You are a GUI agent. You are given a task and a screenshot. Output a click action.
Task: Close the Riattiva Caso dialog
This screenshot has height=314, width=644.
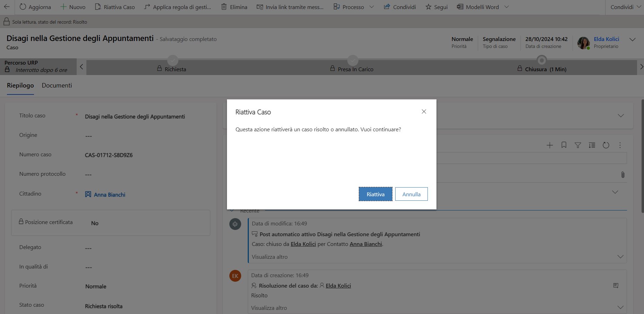click(424, 111)
